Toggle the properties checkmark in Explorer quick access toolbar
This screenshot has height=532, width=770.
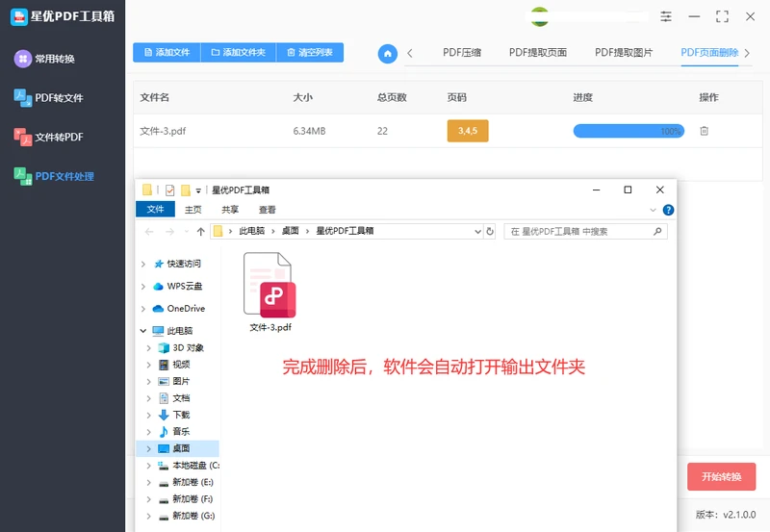click(170, 190)
